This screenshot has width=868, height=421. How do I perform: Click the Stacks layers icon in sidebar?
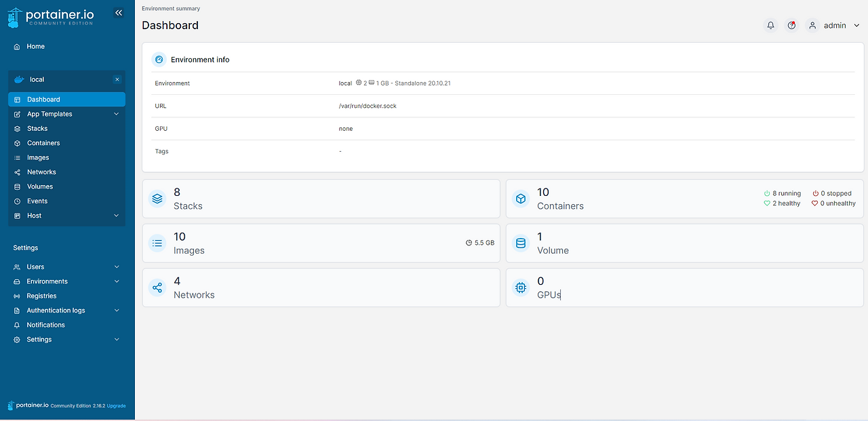click(16, 128)
